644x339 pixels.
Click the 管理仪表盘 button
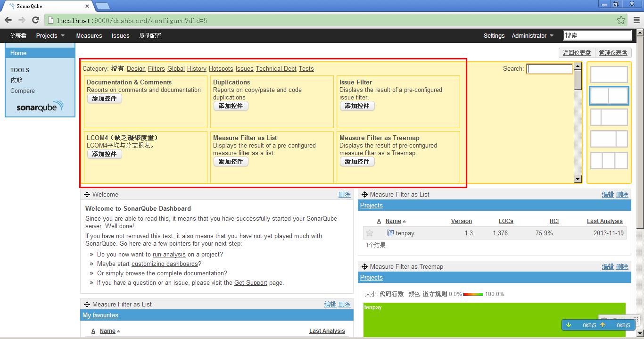point(613,53)
